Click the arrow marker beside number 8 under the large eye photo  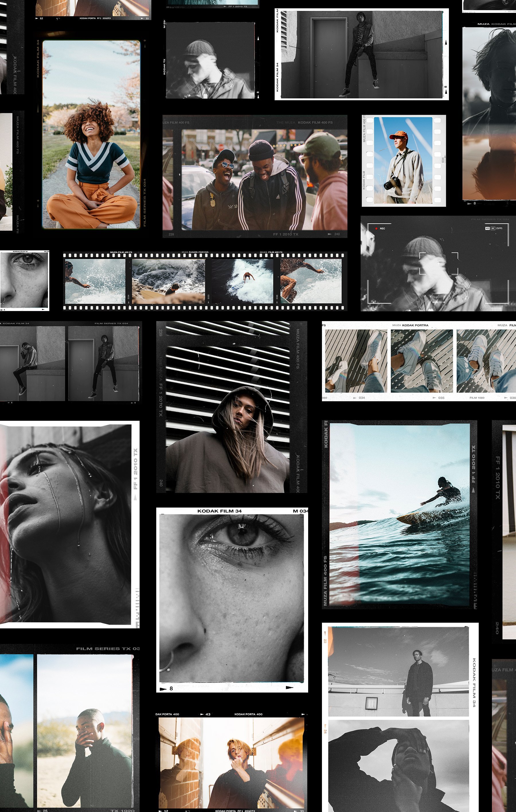click(x=163, y=688)
